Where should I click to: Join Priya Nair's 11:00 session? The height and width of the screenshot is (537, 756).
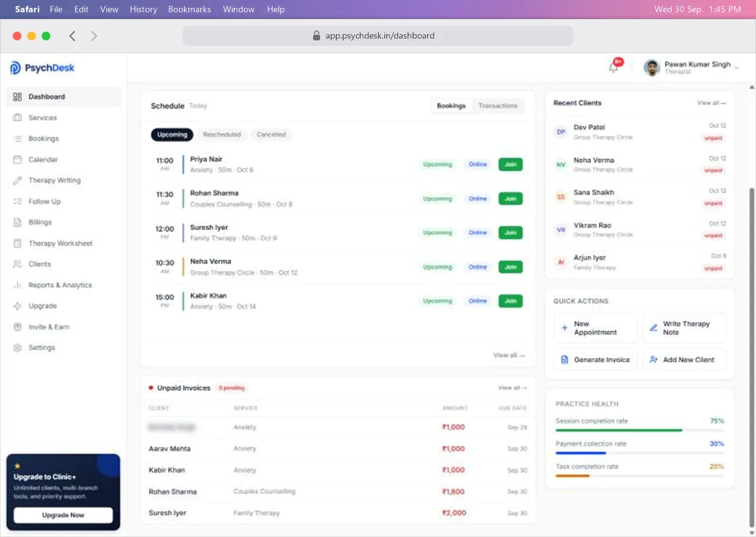tap(510, 165)
